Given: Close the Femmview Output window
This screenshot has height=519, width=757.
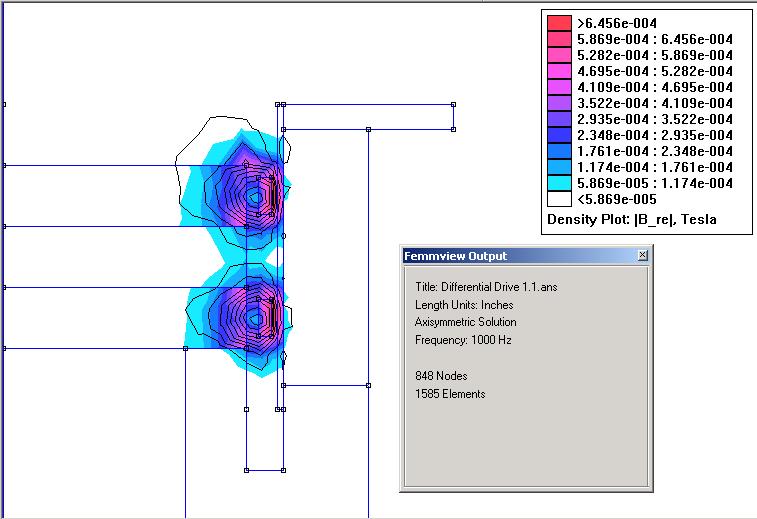Looking at the screenshot, I should [642, 255].
